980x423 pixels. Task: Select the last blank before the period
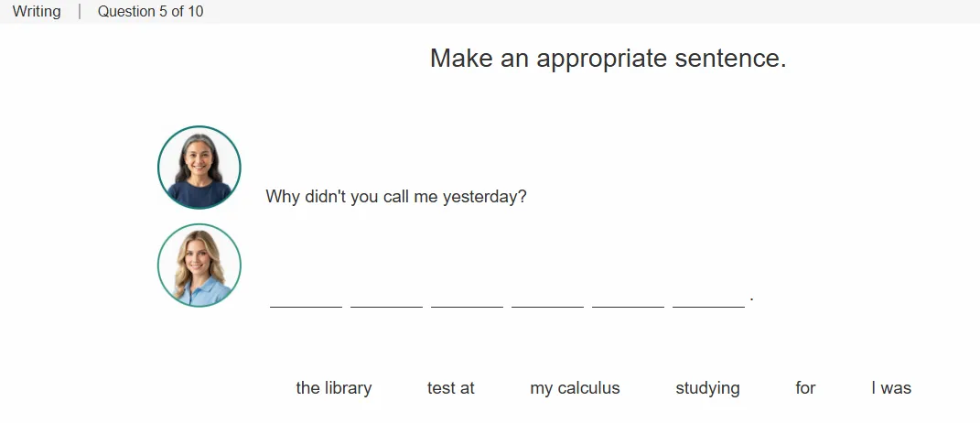tap(709, 299)
